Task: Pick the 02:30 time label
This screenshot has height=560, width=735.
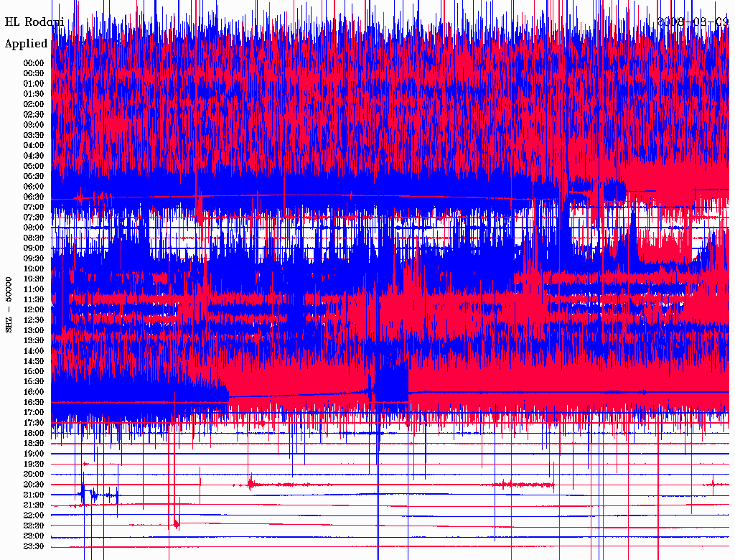Action: click(x=34, y=114)
